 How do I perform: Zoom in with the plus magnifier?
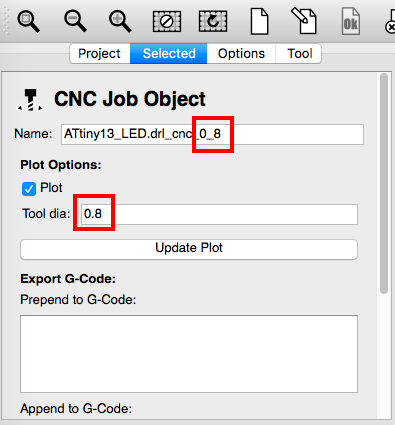tap(120, 21)
